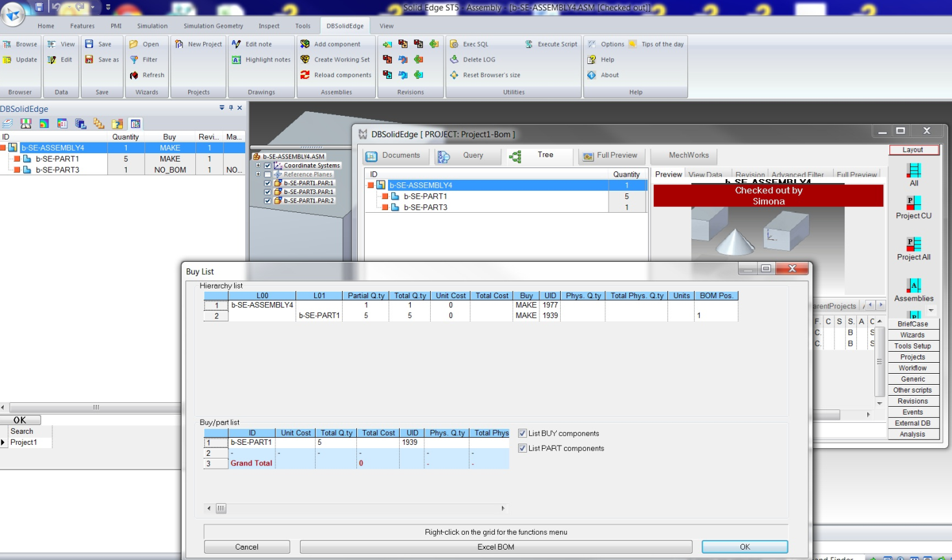Uncheck List PART components
The height and width of the screenshot is (560, 952).
pyautogui.click(x=523, y=448)
